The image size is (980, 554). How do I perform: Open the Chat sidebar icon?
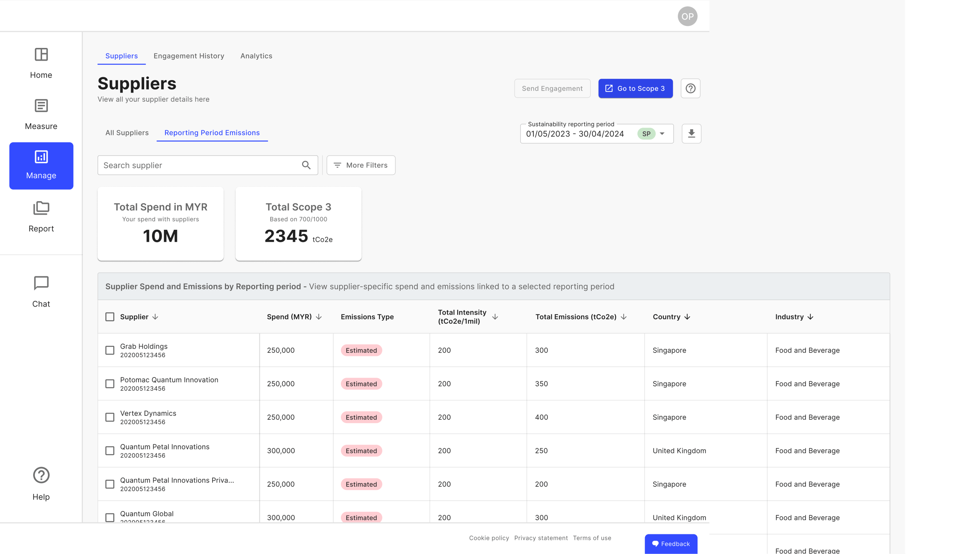tap(41, 283)
